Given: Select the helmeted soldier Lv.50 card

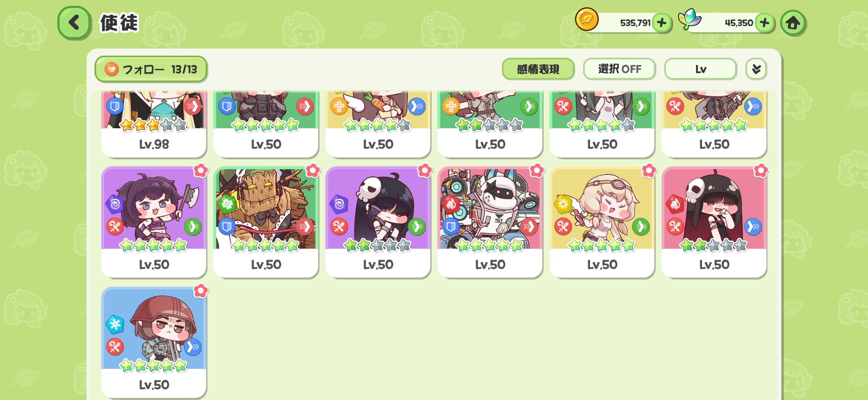Looking at the screenshot, I should [x=154, y=342].
